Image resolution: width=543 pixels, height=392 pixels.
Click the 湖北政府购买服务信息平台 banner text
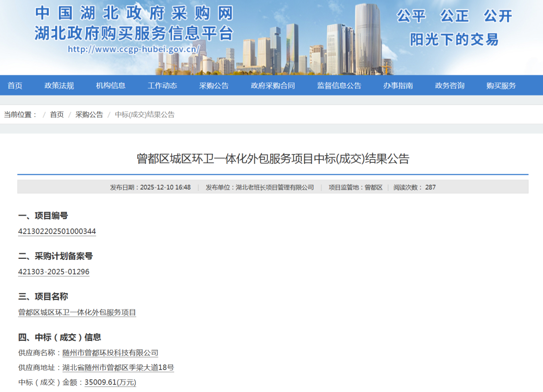134,33
